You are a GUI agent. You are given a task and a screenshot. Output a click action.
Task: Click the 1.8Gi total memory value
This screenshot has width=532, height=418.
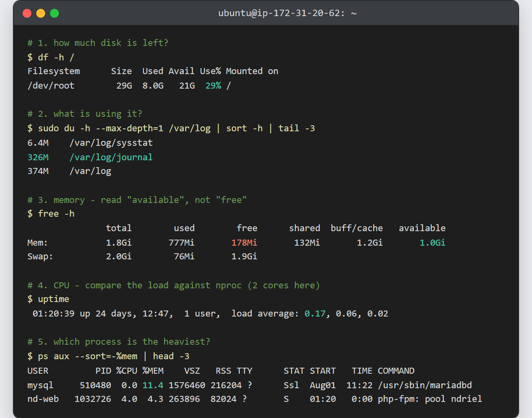119,243
